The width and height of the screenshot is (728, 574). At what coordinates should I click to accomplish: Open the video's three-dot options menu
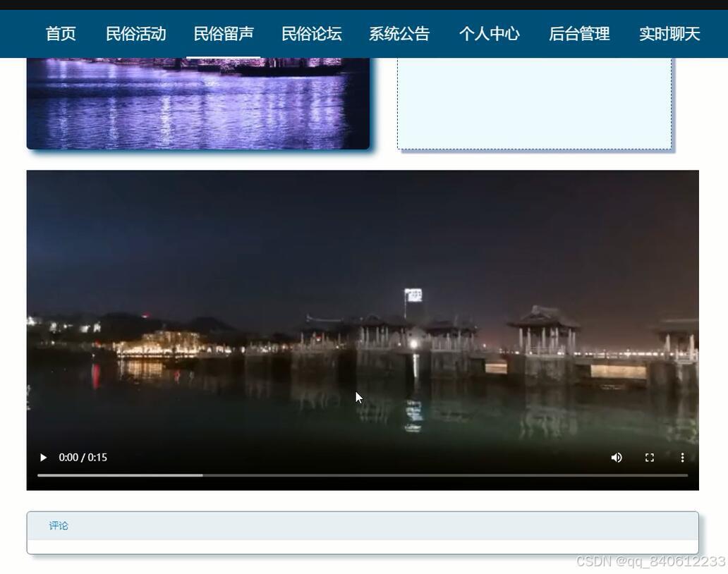682,458
